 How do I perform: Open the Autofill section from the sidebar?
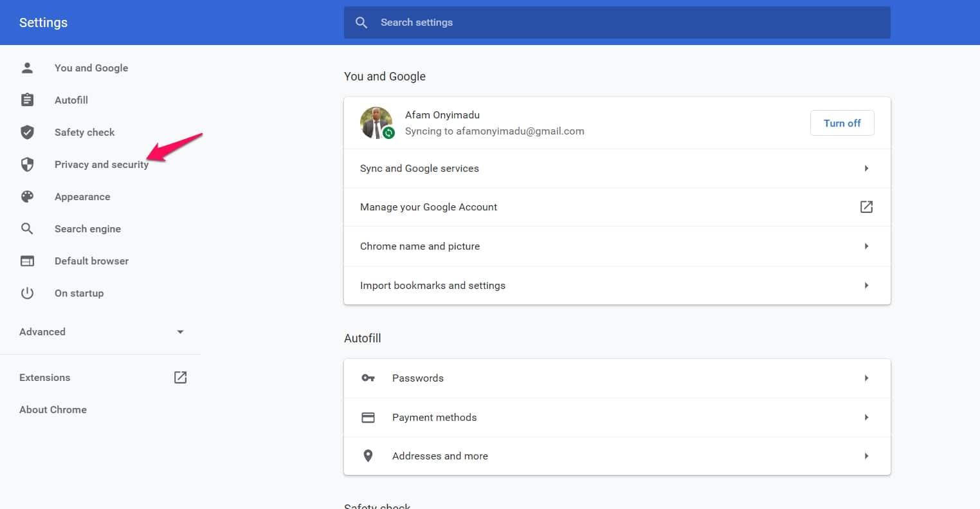[71, 100]
